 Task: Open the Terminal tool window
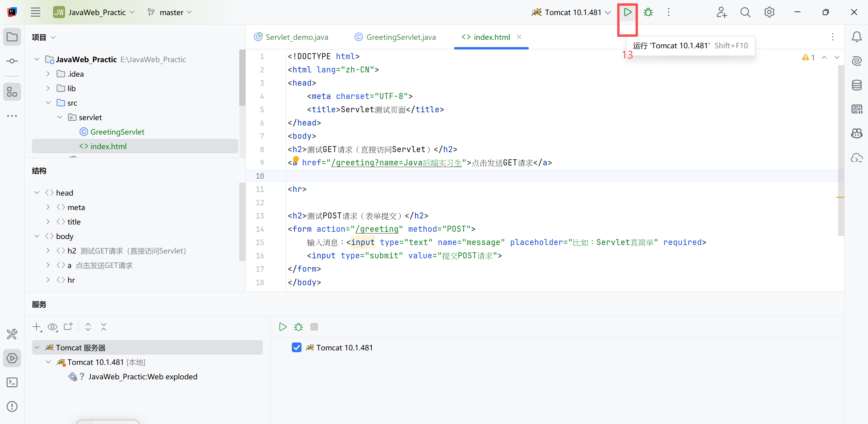tap(12, 382)
